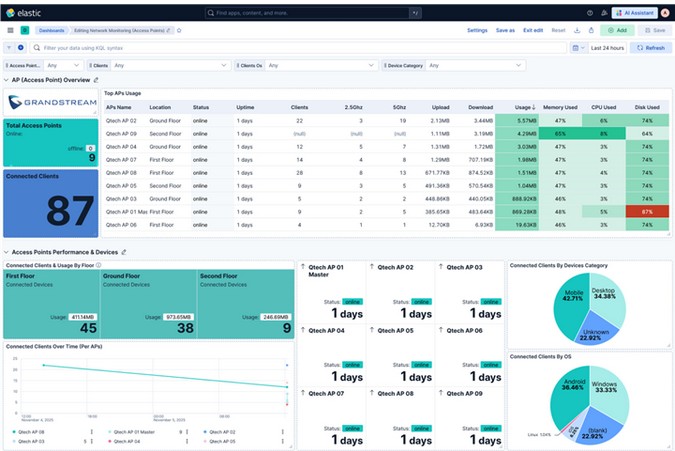The width and height of the screenshot is (675, 451).
Task: Edit the AP (Access Point) Overview section title
Action: [x=96, y=80]
